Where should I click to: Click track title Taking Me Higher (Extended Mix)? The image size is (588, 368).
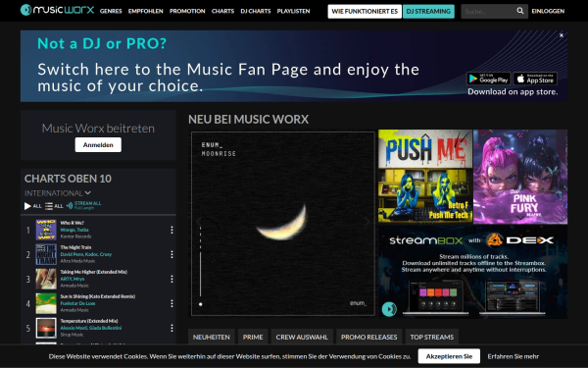(x=94, y=272)
